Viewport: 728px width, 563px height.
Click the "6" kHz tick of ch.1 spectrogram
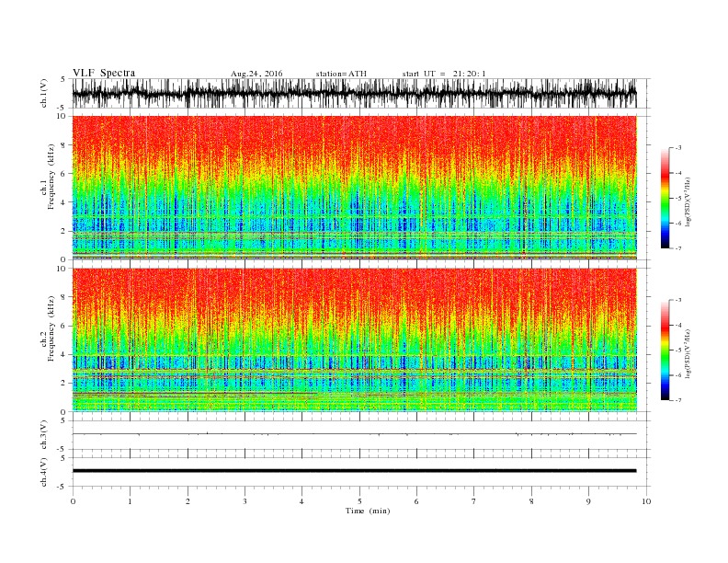64,174
